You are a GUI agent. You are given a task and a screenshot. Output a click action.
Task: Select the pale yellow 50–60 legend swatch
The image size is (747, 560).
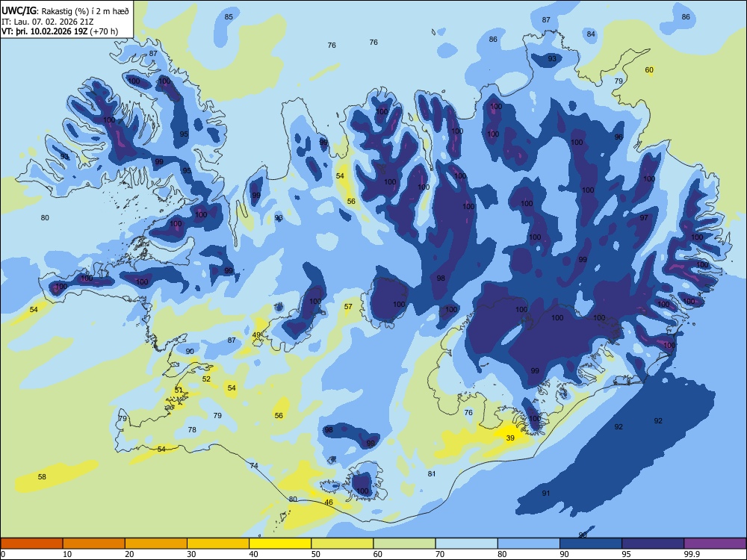342,544
